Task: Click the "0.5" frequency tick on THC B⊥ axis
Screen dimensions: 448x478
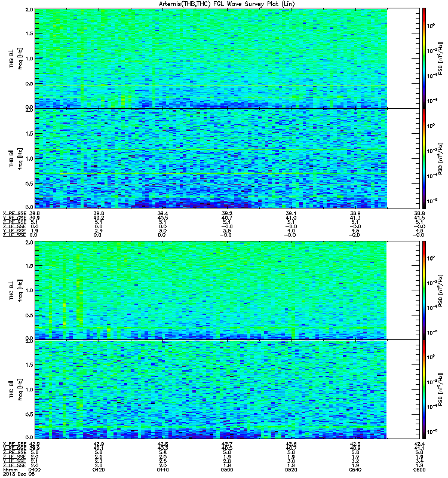Action: pos(29,315)
